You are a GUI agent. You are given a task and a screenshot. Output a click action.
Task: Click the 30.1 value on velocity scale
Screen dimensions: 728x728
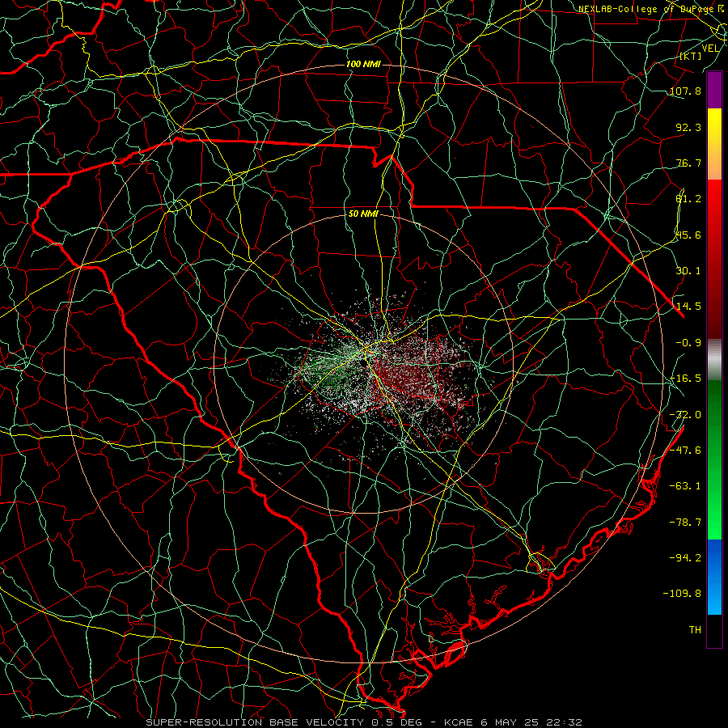[x=688, y=271]
